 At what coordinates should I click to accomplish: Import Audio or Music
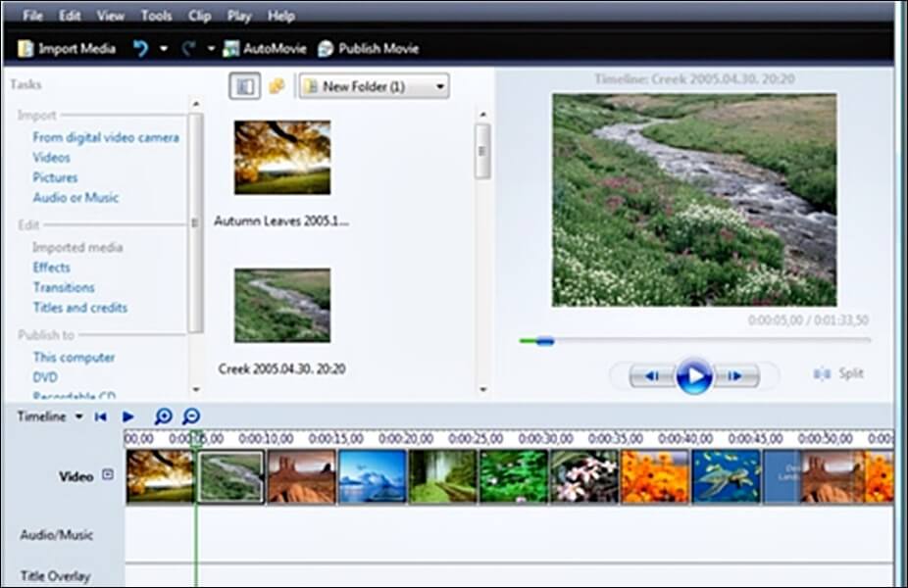76,197
